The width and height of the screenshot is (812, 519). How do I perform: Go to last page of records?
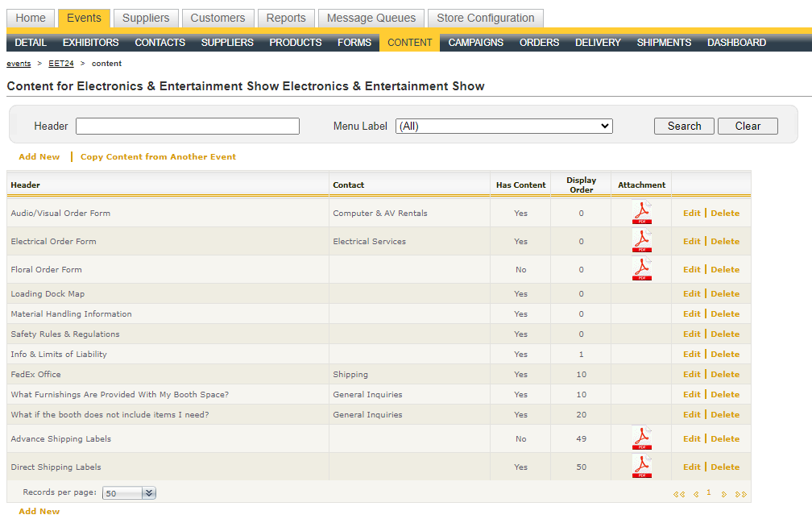pos(740,494)
